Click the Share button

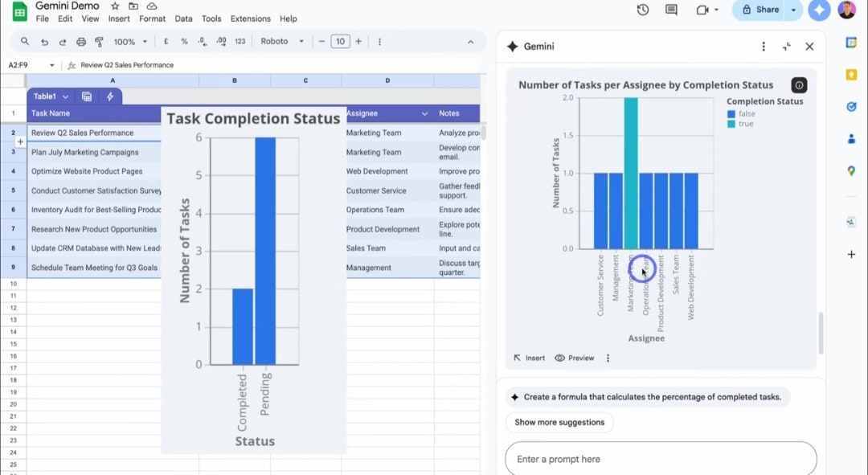760,10
